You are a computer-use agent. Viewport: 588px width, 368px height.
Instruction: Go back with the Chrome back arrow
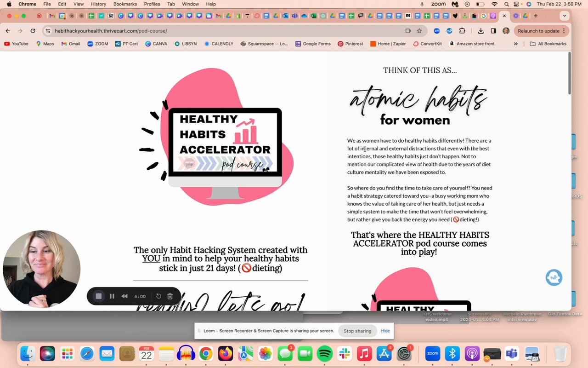8,31
